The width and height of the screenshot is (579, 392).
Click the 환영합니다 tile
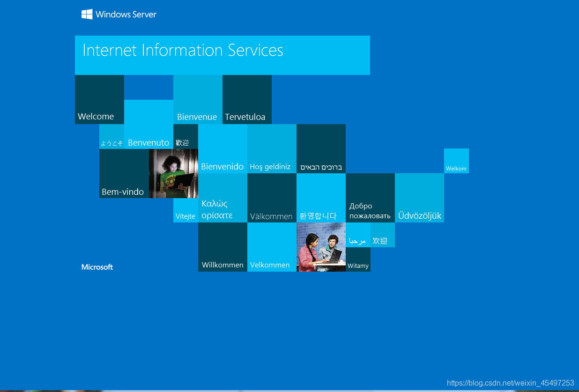click(x=321, y=198)
